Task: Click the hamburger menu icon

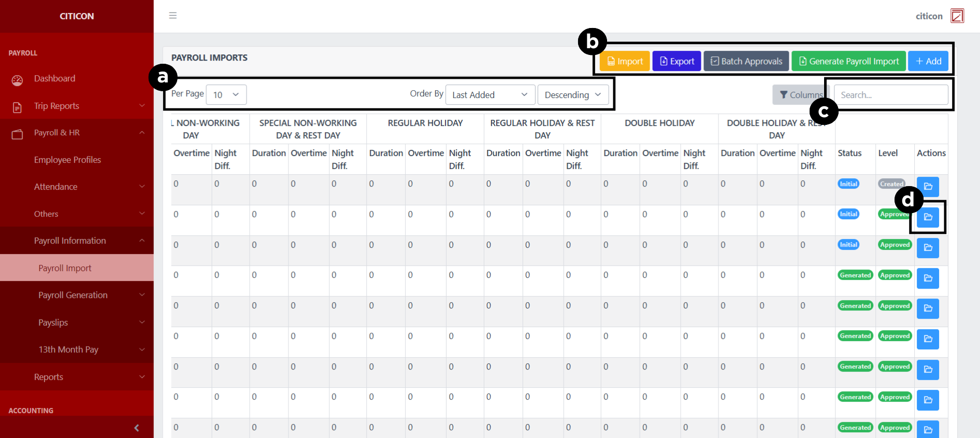Action: [x=172, y=16]
